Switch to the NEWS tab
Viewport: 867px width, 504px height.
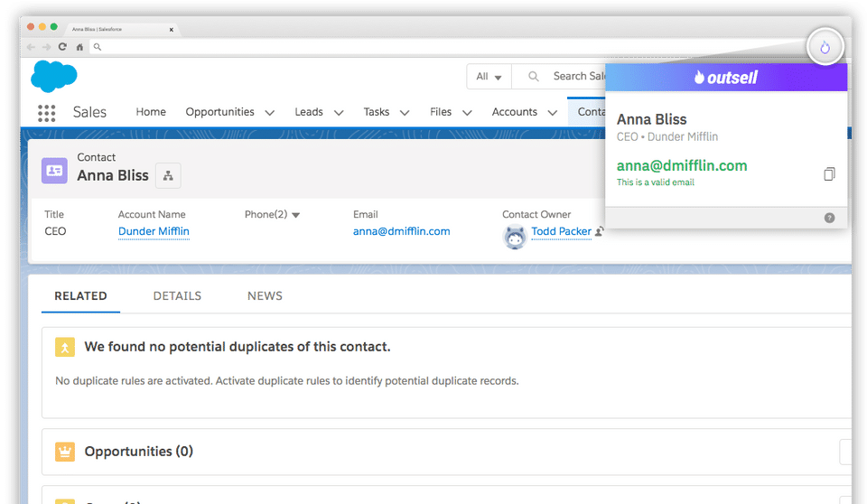(x=265, y=296)
